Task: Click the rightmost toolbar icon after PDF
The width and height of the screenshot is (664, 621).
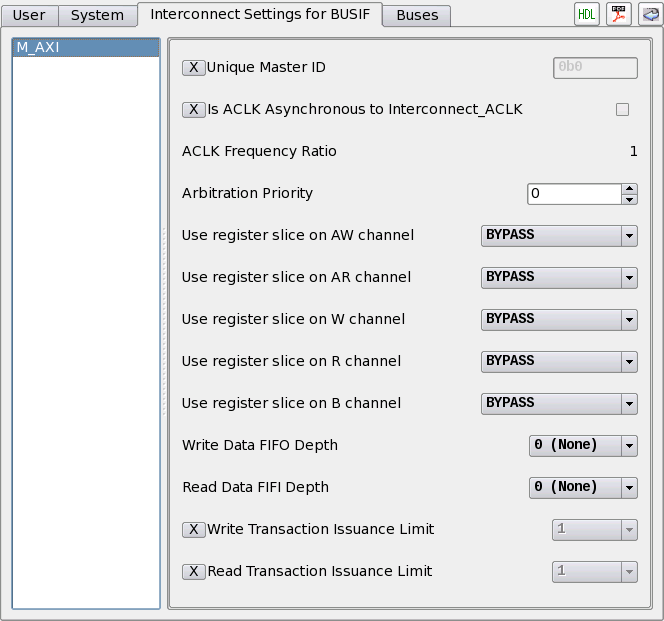Action: point(650,14)
